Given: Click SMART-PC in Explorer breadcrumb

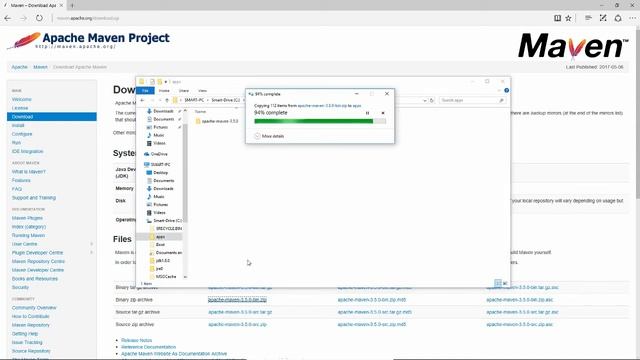Looking at the screenshot, I should pos(194,100).
